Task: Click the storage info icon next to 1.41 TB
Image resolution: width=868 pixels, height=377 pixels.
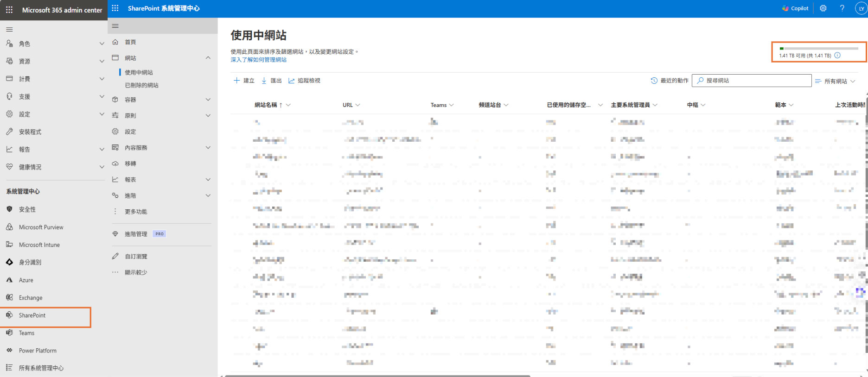Action: point(837,55)
